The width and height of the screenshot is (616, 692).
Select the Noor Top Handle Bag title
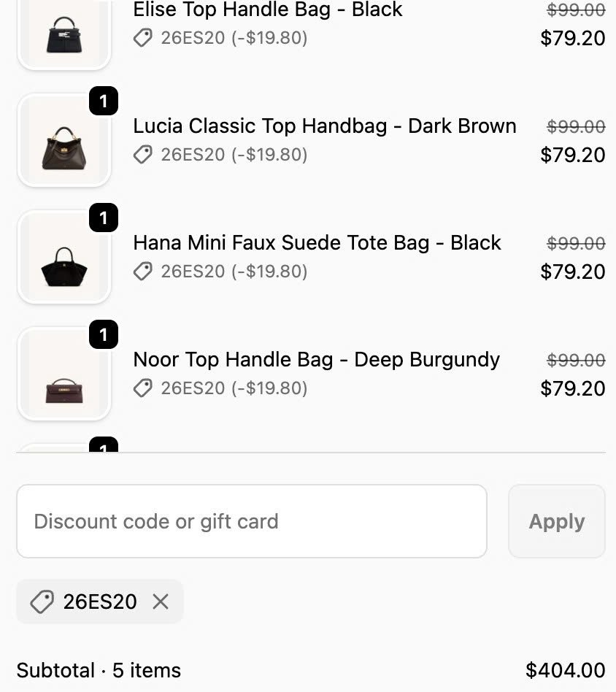[x=317, y=360]
